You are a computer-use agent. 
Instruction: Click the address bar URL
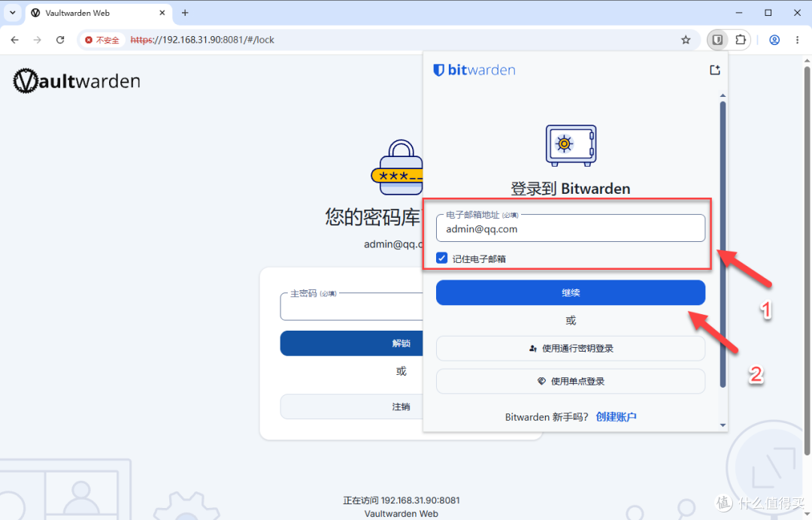coord(202,40)
